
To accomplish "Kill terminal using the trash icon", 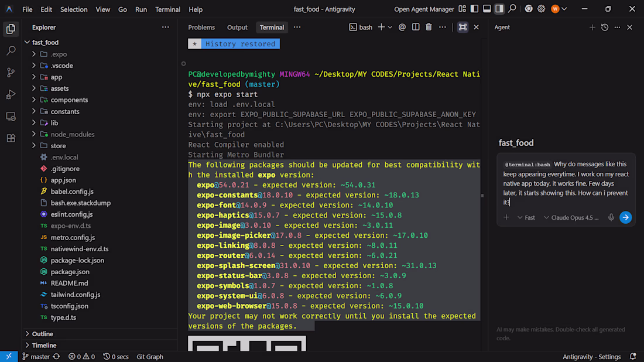I will (x=429, y=27).
